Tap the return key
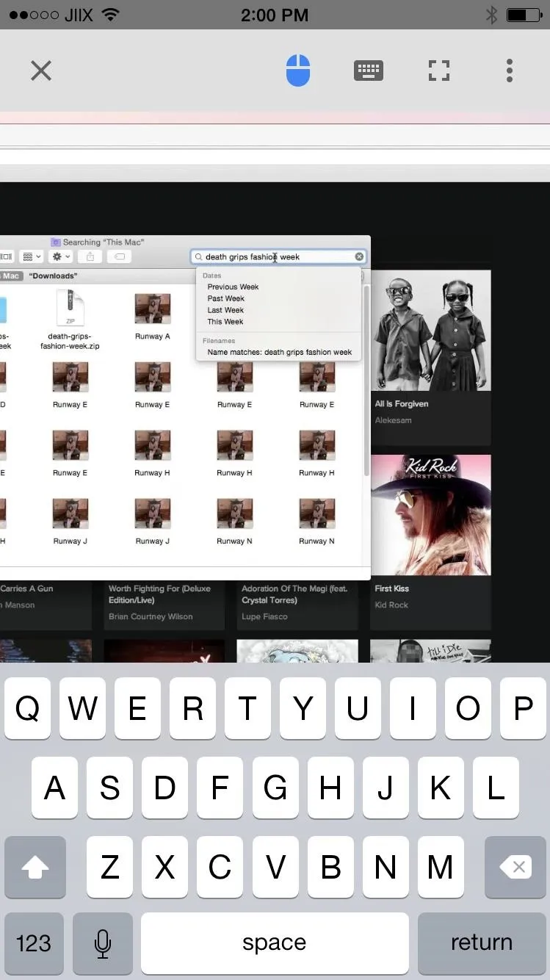Screen dimensions: 550x980 coord(482,943)
